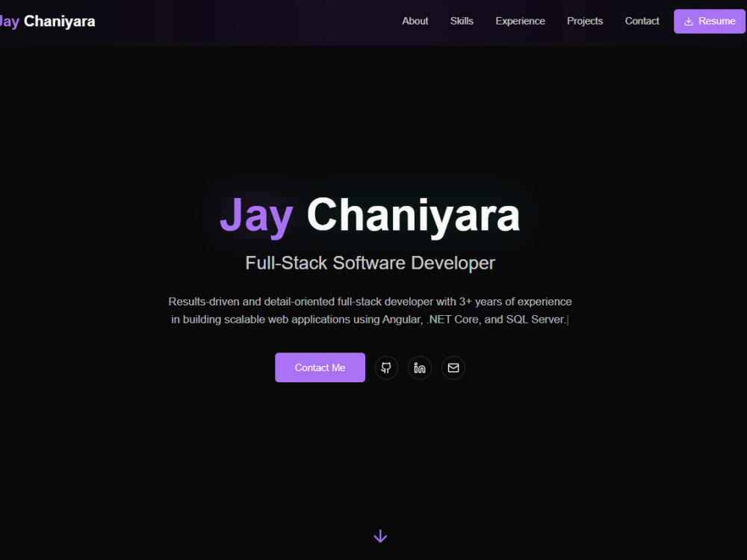
Task: Go to the About section
Action: click(x=415, y=21)
